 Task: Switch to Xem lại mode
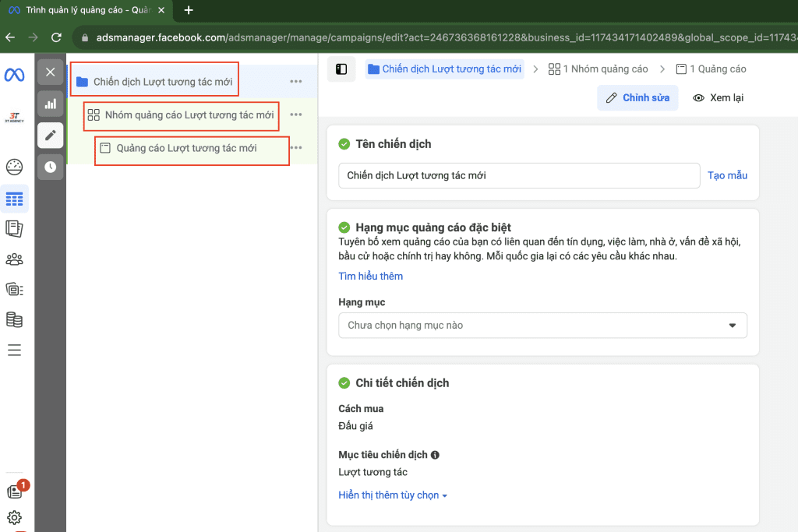[718, 97]
